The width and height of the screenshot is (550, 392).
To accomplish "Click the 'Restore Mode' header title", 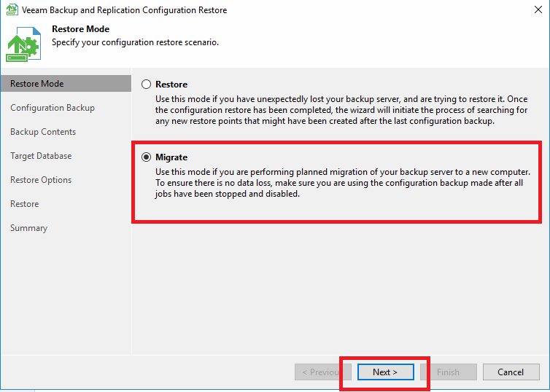I will pos(81,29).
